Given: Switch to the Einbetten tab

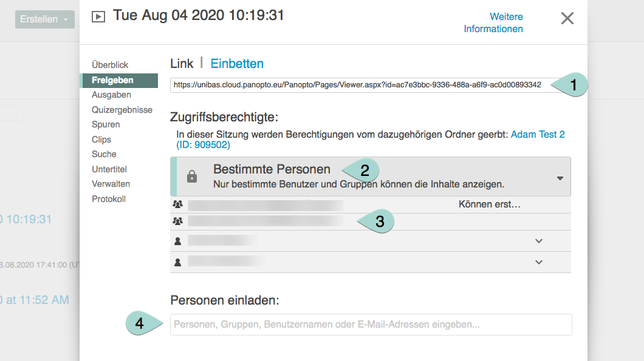Looking at the screenshot, I should click(237, 64).
